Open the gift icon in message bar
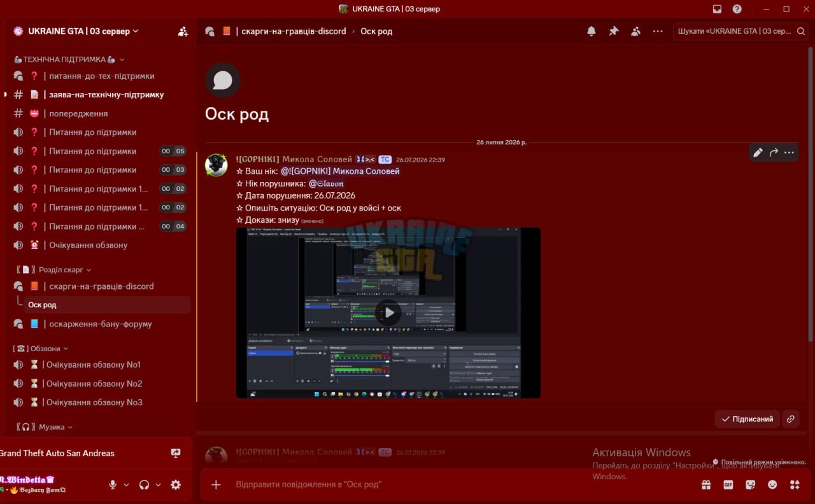The height and width of the screenshot is (504, 815). pos(706,485)
